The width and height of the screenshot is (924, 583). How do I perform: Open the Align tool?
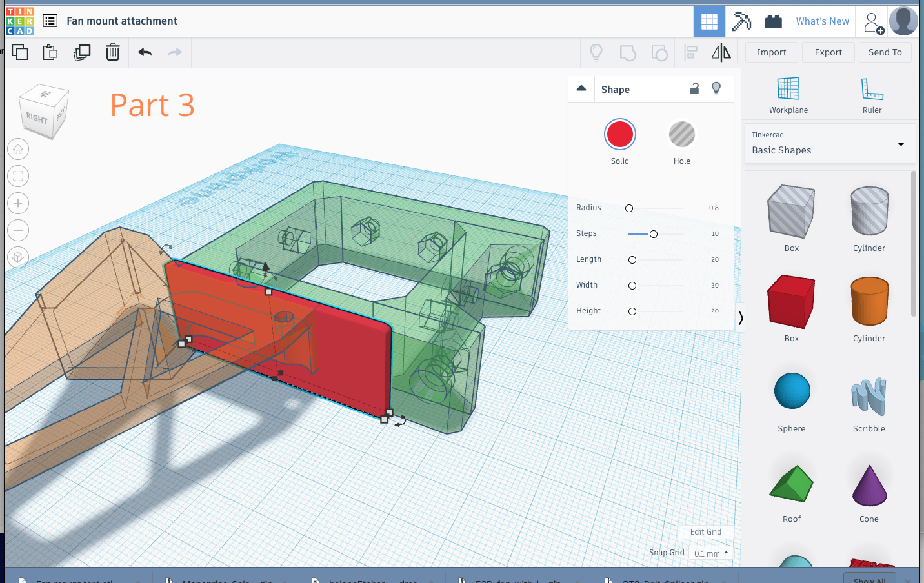click(691, 52)
